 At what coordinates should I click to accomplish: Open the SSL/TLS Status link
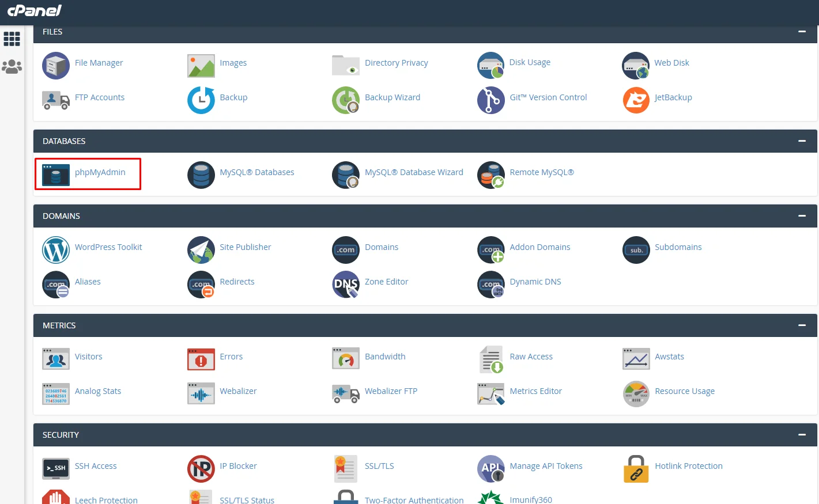tap(247, 500)
